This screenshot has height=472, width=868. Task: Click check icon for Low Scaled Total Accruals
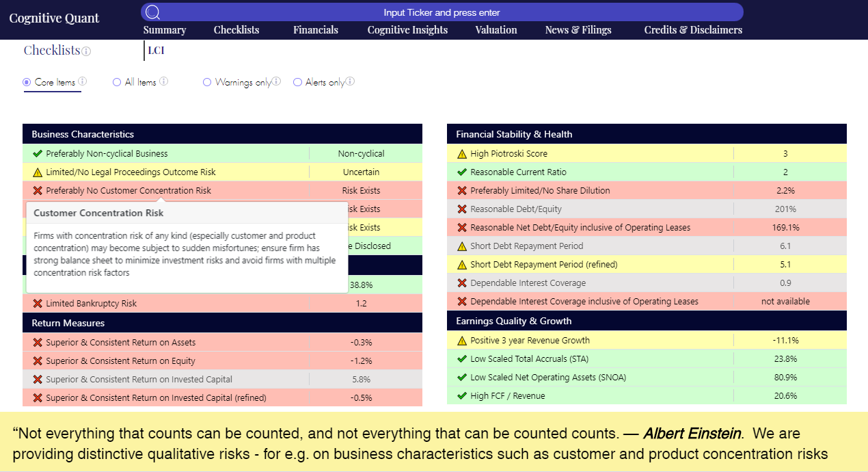tap(462, 359)
